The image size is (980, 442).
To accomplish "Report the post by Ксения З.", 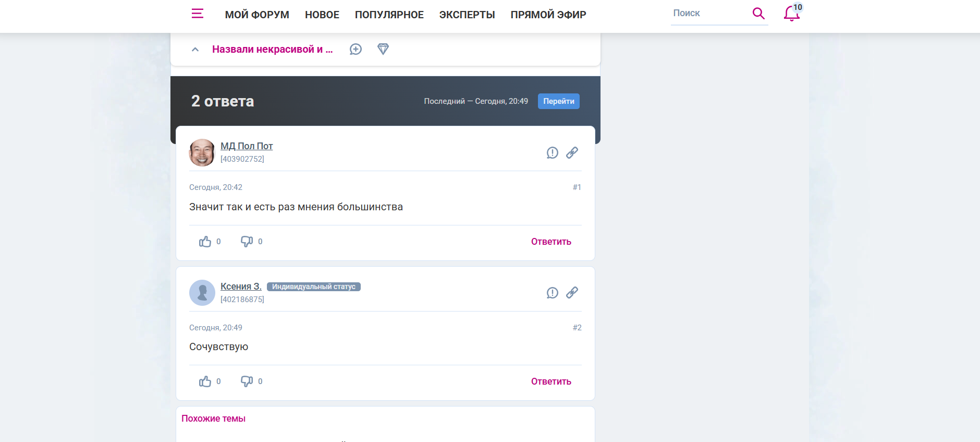I will [x=553, y=293].
